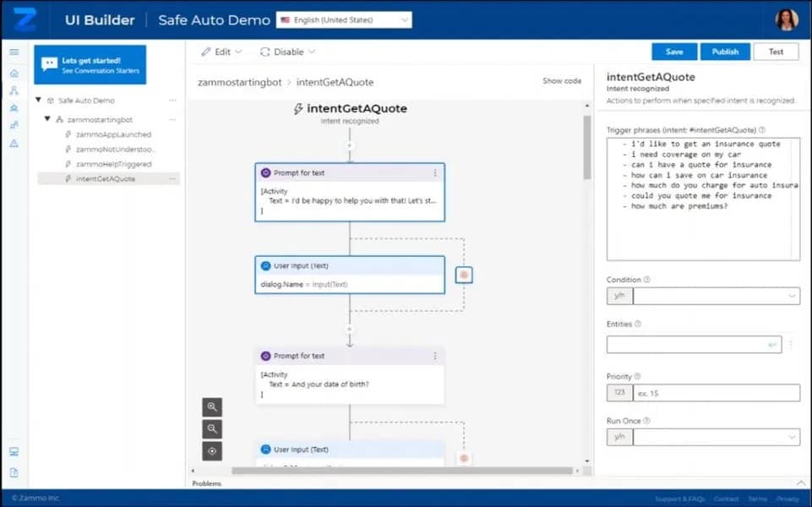Click the user profile avatar

pyautogui.click(x=786, y=19)
